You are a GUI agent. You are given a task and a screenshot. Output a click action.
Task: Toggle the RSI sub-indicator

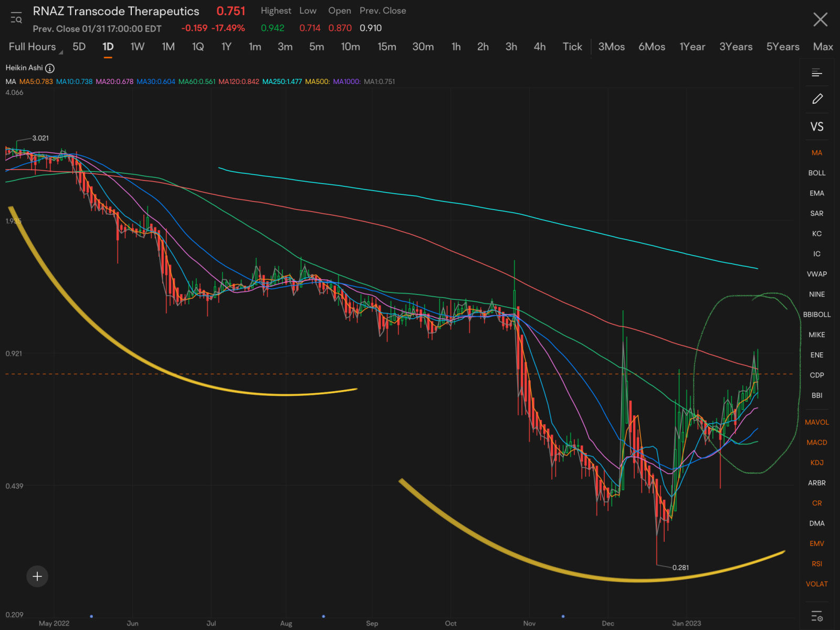point(817,564)
